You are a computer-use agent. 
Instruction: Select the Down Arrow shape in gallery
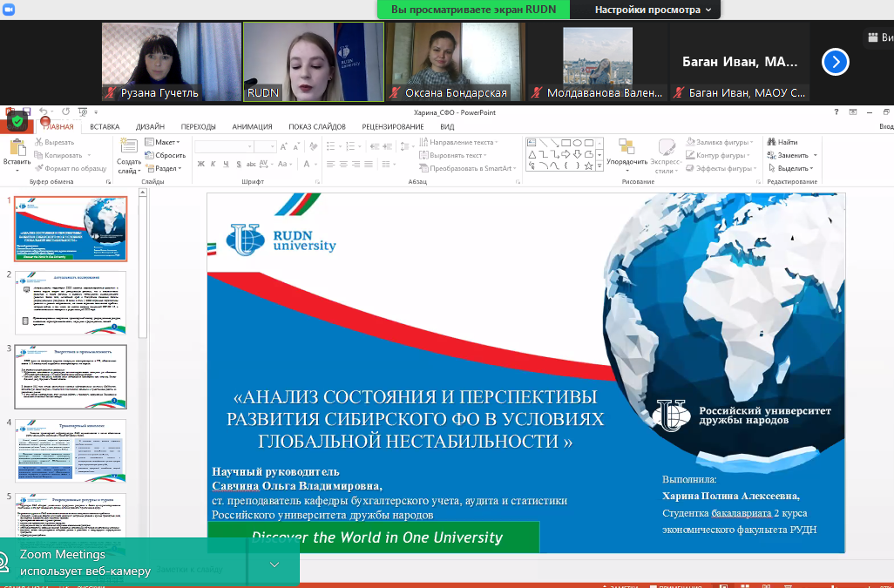[577, 154]
